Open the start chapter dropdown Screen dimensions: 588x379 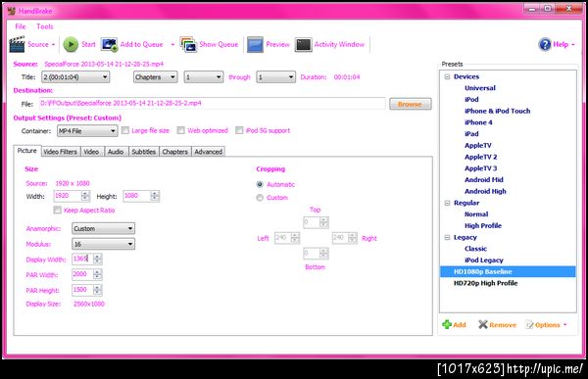click(204, 77)
